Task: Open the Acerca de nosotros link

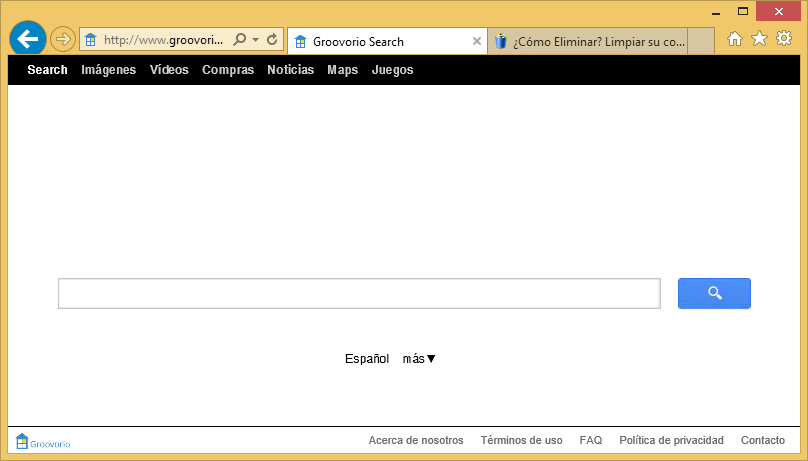Action: tap(416, 440)
